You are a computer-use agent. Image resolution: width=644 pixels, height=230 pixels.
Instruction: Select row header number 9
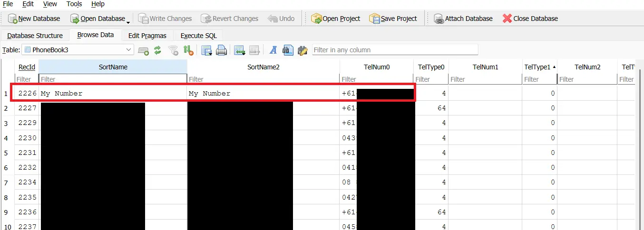7,212
